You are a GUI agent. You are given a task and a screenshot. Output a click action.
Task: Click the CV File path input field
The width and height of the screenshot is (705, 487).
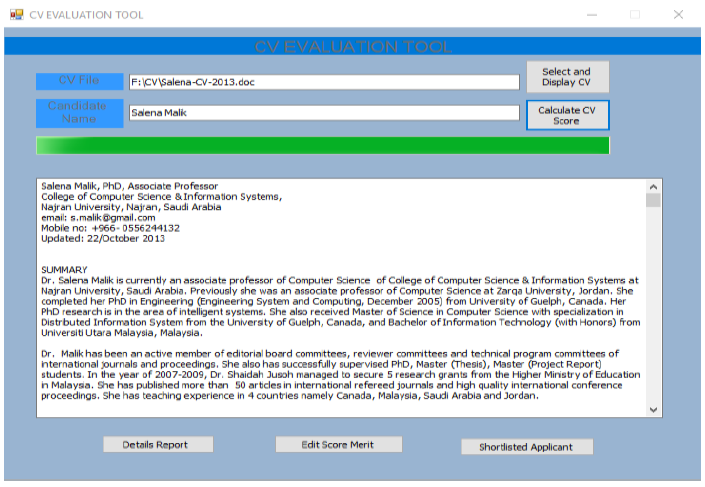click(324, 82)
